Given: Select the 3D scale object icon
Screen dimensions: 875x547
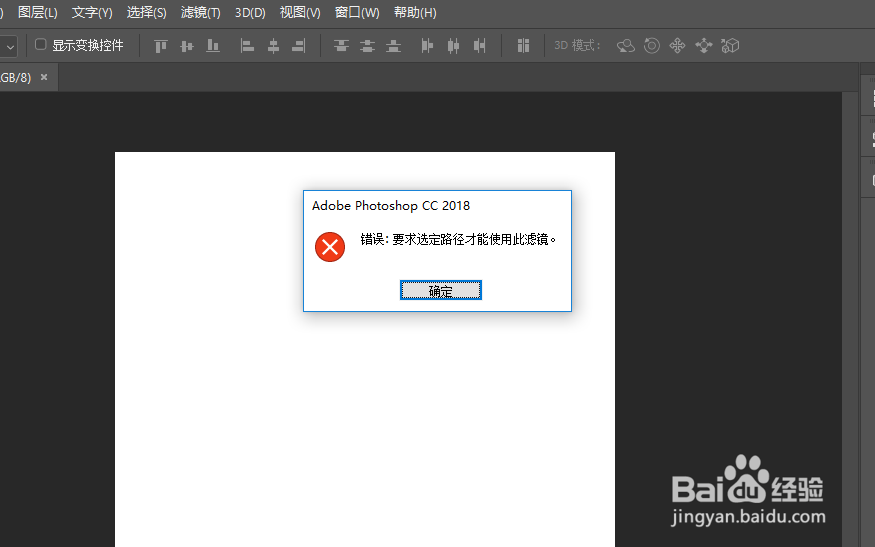Looking at the screenshot, I should pyautogui.click(x=730, y=46).
